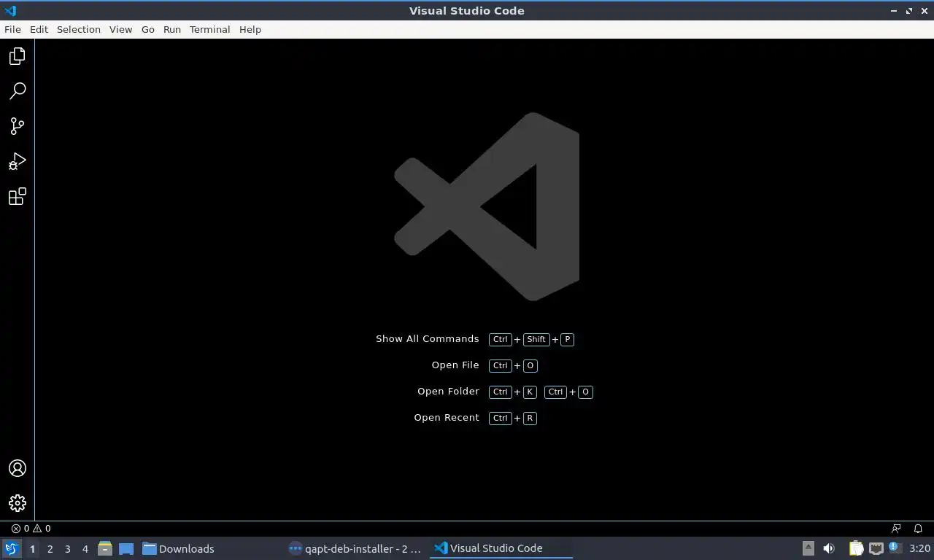Select Visual Studio Code taskbar entry
The width and height of the screenshot is (934, 560).
501,548
